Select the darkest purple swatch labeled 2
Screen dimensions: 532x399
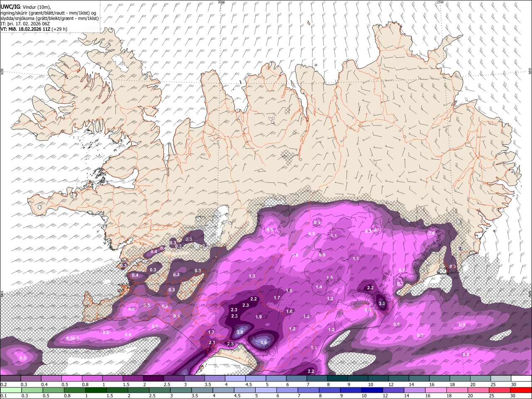(x=153, y=378)
